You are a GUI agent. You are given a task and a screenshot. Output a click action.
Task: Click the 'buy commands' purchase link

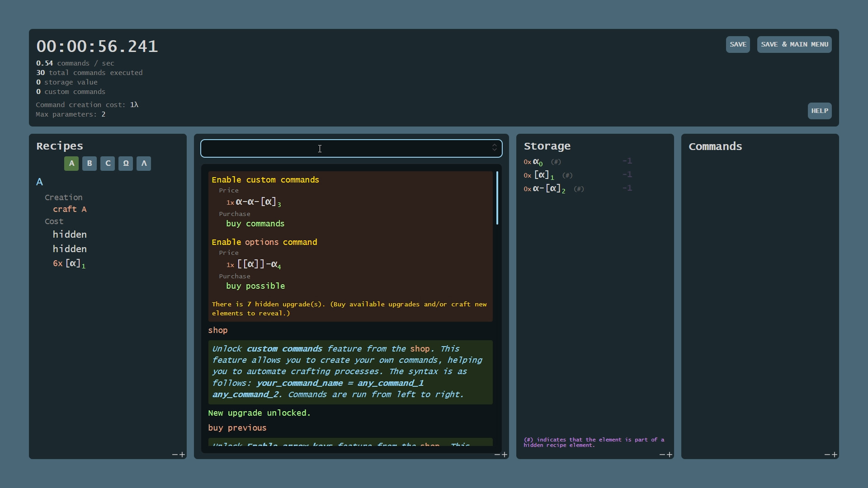click(255, 224)
